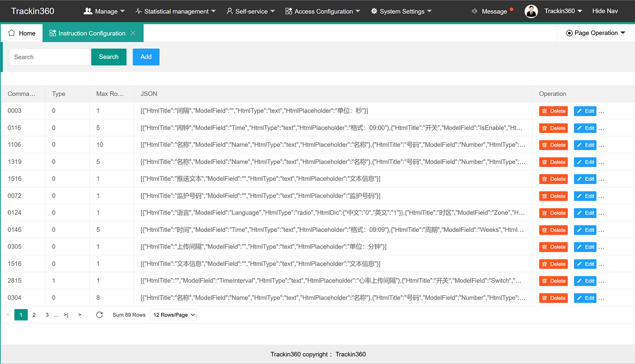
Task: Open the Access Configuration menu
Action: click(x=323, y=11)
